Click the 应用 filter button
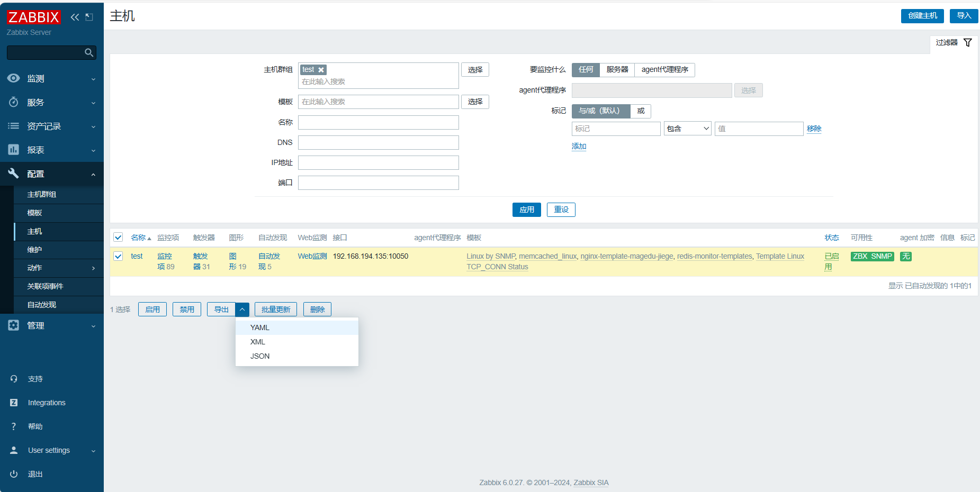Screen dimensions: 980x492 (x=527, y=210)
